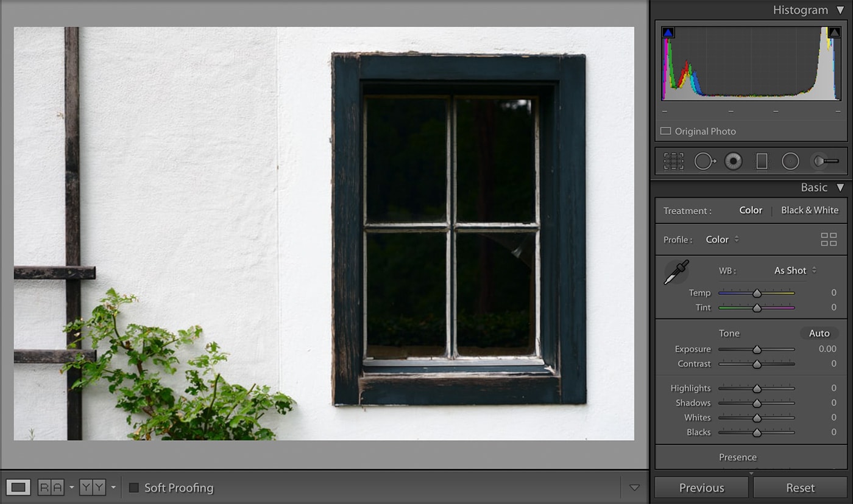The height and width of the screenshot is (504, 853).
Task: Select the Adjustment Brush tool
Action: pos(826,161)
